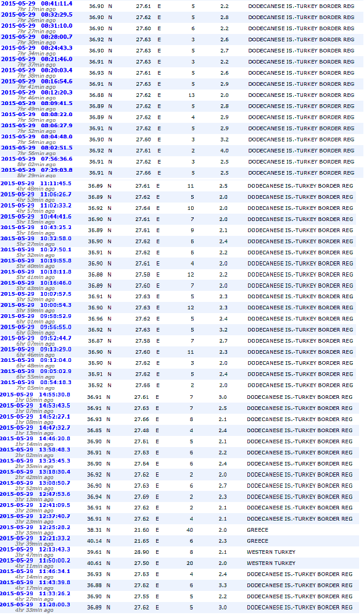View details for the 08:04:48.0 event

(37, 136)
